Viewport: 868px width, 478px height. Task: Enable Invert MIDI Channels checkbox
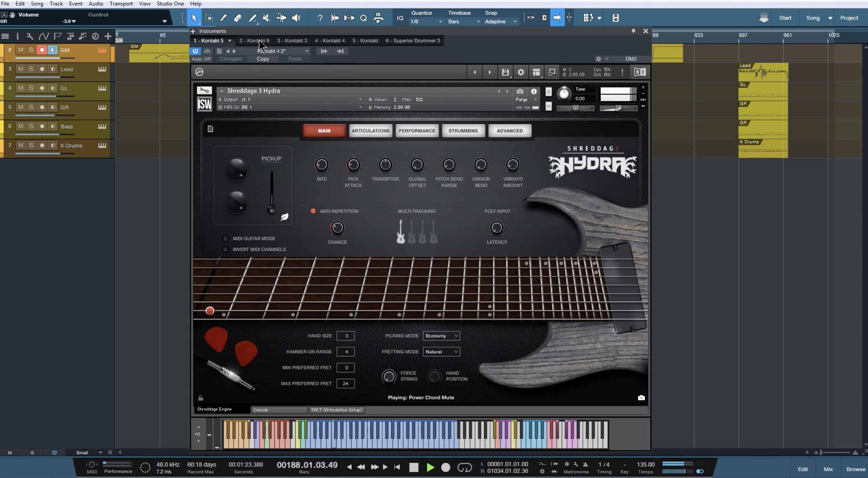click(x=225, y=249)
